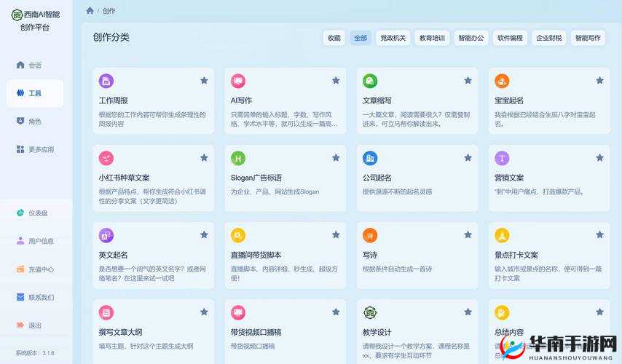
Task: Click the 带货视频口播稿 pink icon
Action: tap(238, 312)
